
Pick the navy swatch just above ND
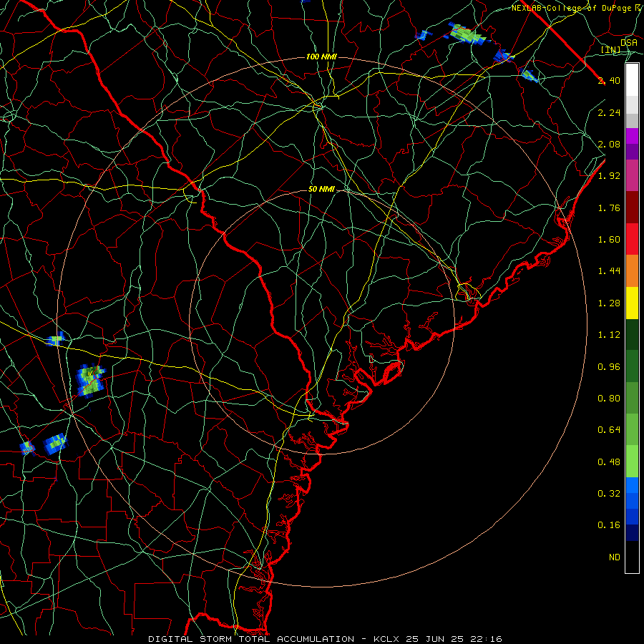tap(632, 532)
